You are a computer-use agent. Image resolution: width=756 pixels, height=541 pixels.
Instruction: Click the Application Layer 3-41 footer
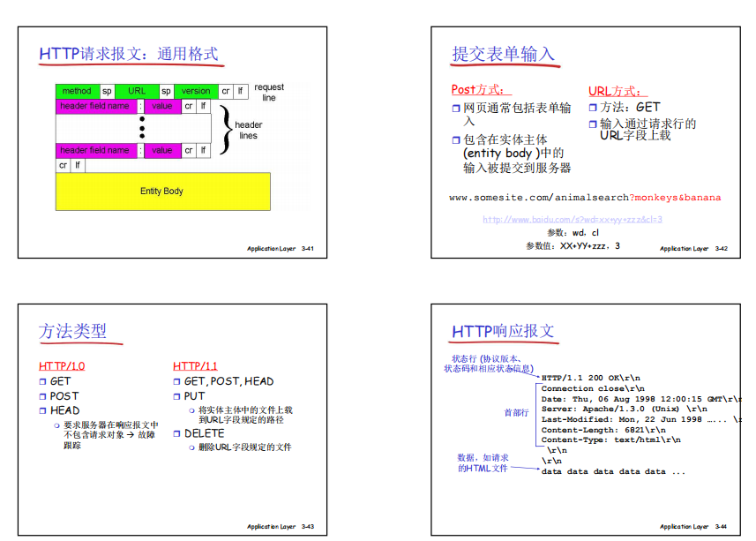coord(281,249)
